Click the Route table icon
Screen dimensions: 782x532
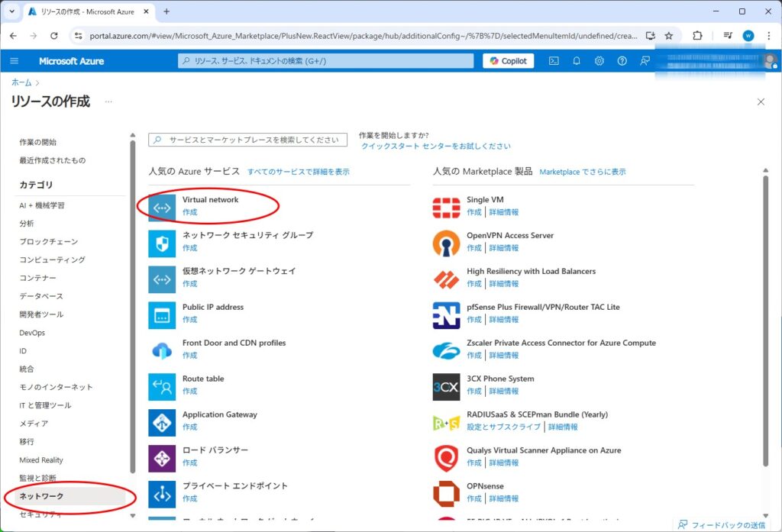(x=162, y=387)
